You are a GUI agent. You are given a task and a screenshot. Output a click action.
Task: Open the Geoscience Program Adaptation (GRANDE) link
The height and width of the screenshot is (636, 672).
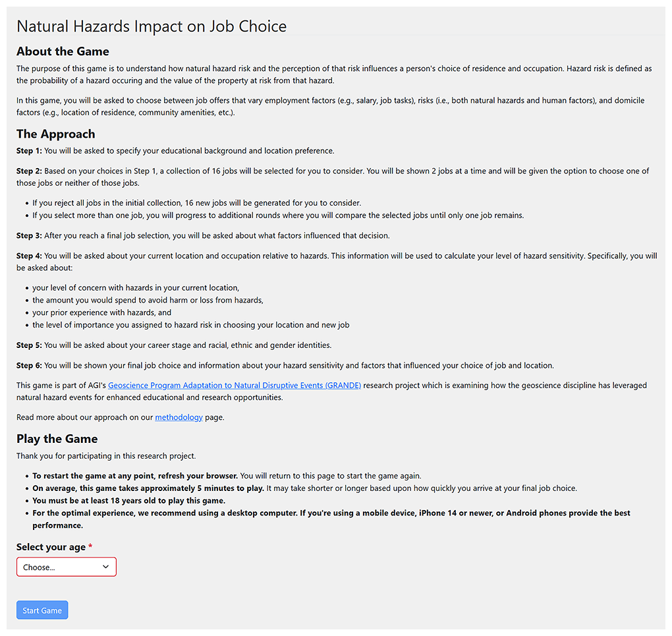235,385
